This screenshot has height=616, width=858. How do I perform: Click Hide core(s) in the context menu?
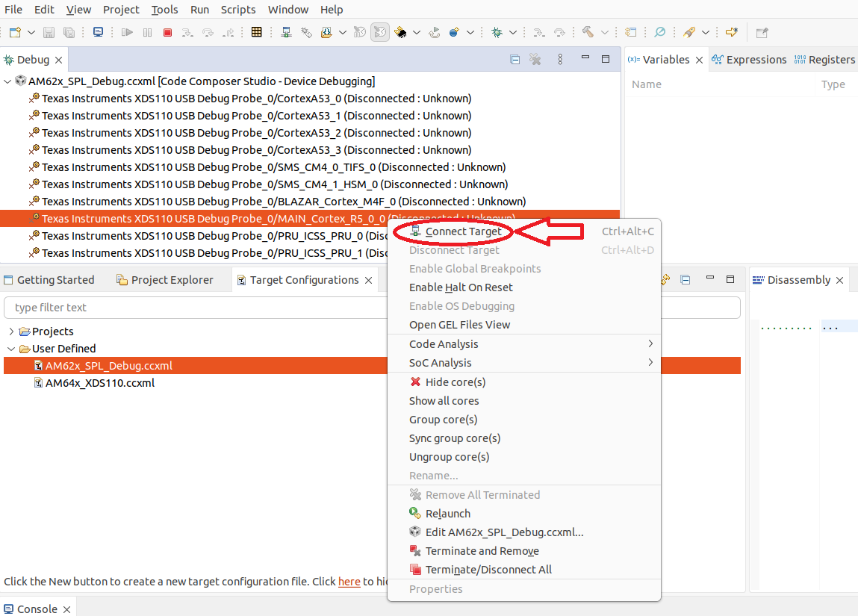(x=455, y=382)
